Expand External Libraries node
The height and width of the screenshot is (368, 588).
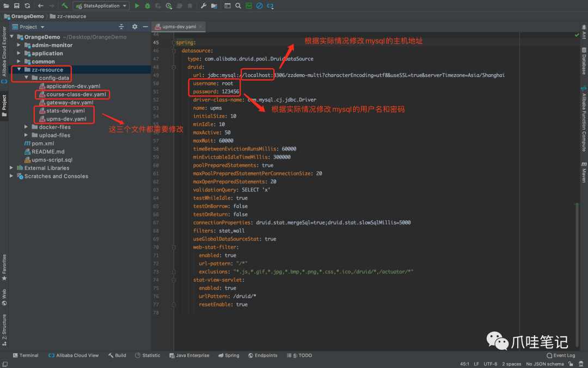click(11, 168)
